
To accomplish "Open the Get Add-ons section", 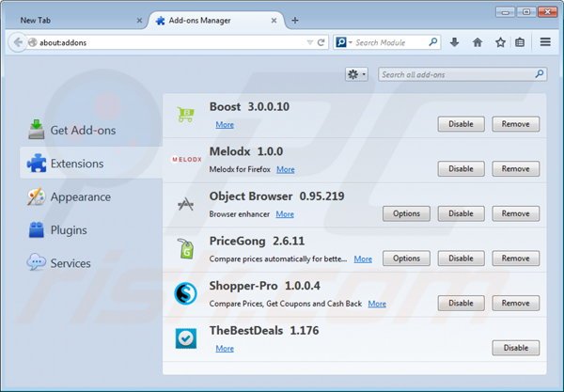I will [x=72, y=130].
